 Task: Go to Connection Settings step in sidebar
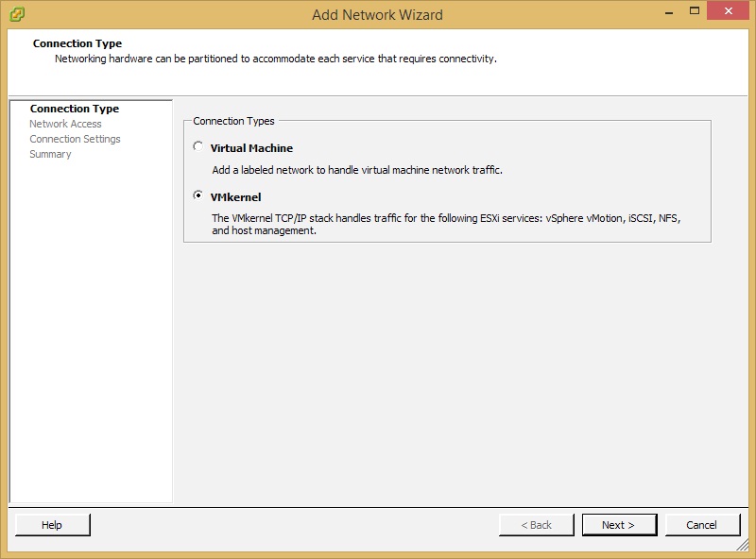[x=75, y=139]
